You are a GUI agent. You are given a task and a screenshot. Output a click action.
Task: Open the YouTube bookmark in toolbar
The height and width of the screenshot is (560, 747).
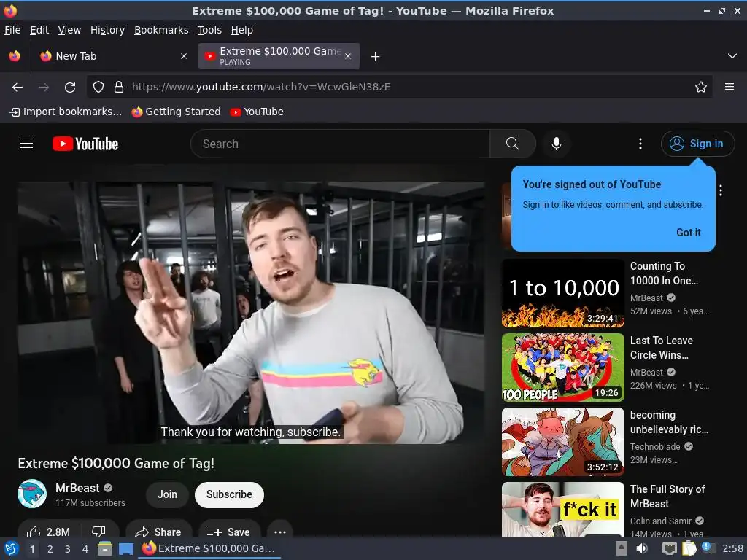click(x=257, y=112)
